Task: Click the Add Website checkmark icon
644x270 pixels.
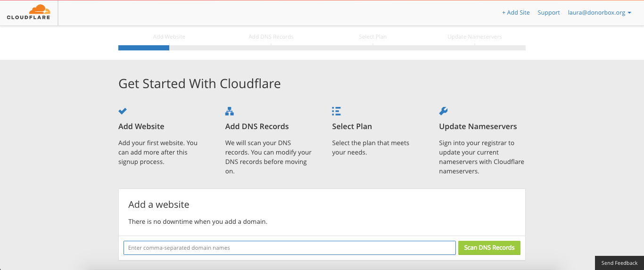Action: tap(123, 111)
